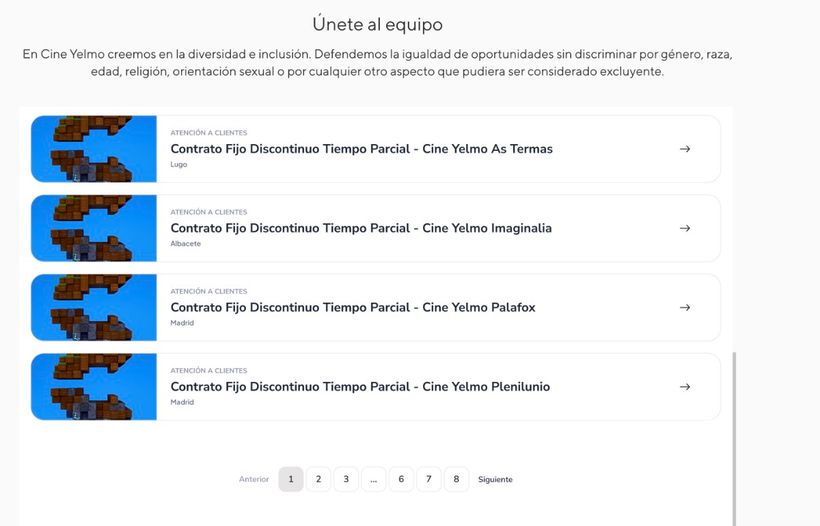Open the As Termas job thumbnail
This screenshot has height=526, width=820.
coord(94,149)
